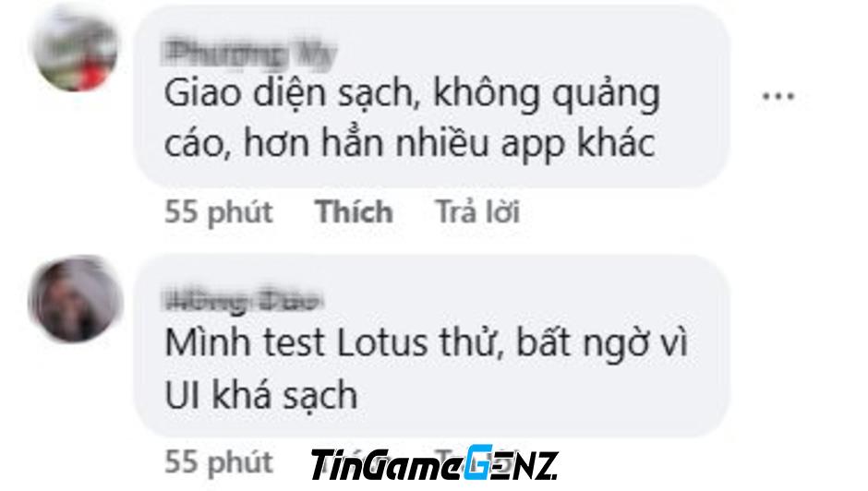Open the second commenter's dark profile avatar

point(76,299)
